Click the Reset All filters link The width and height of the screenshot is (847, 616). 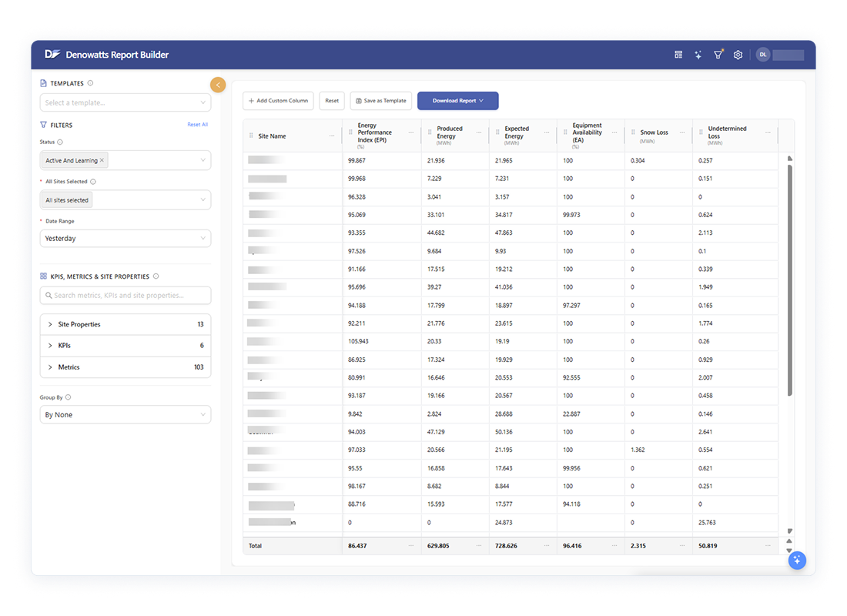click(x=197, y=125)
